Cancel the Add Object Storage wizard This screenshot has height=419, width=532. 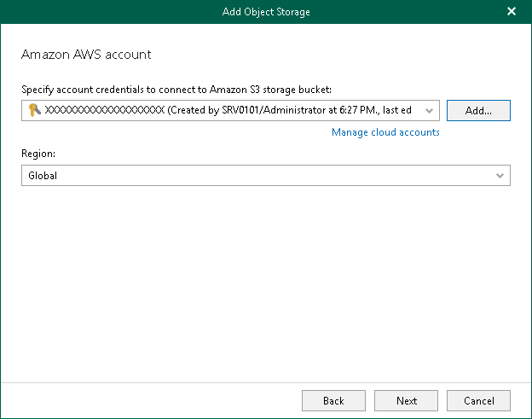coord(478,401)
